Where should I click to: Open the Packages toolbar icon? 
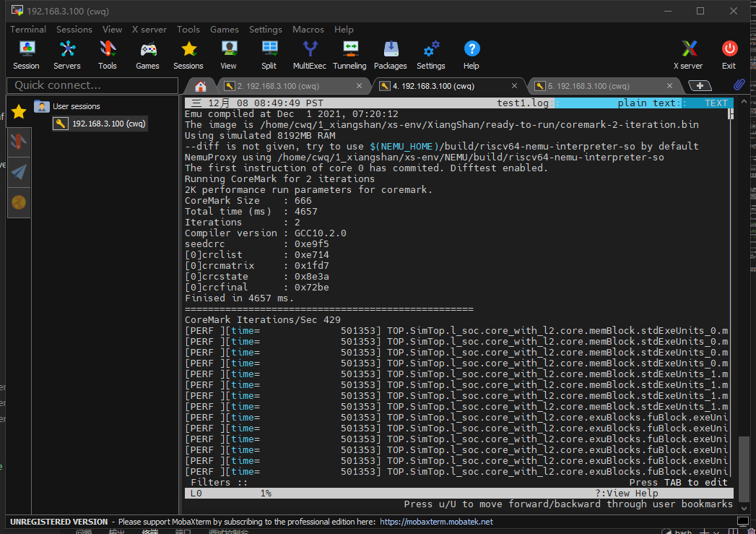(391, 56)
